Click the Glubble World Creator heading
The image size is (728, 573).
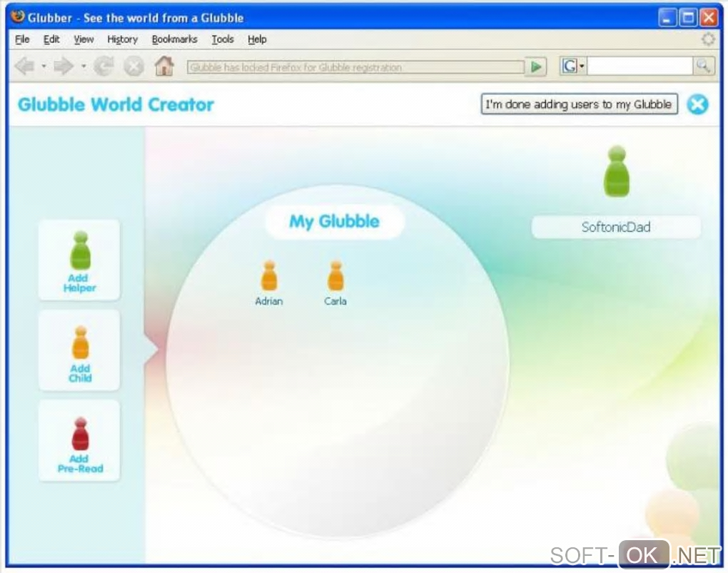point(116,104)
